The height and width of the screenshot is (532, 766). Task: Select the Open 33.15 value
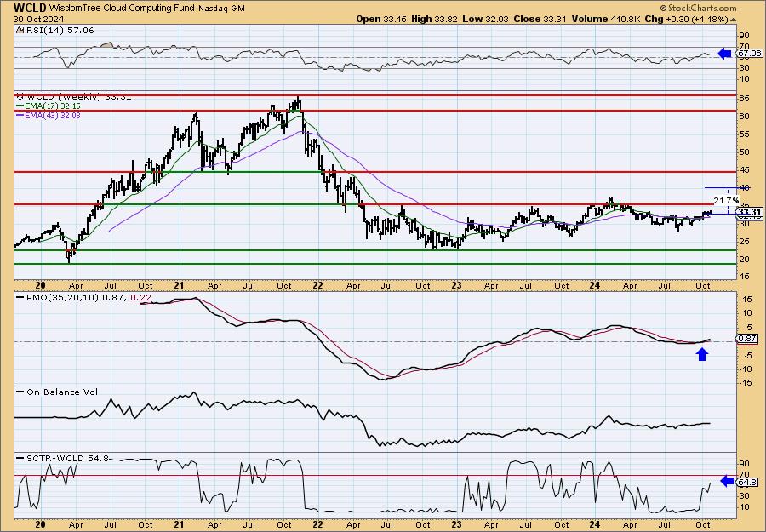380,19
